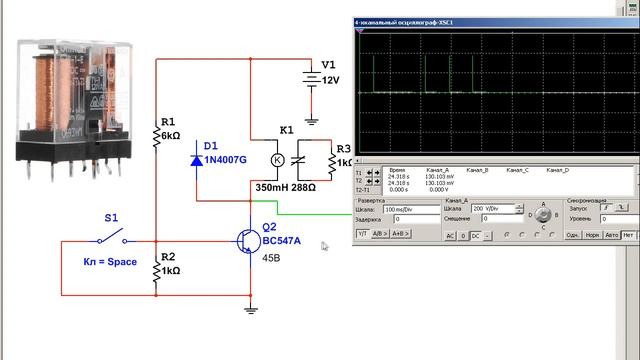Viewport: 640px width, 360px height.
Task: Click the selected radio button beside '-' button
Action: [x=507, y=235]
